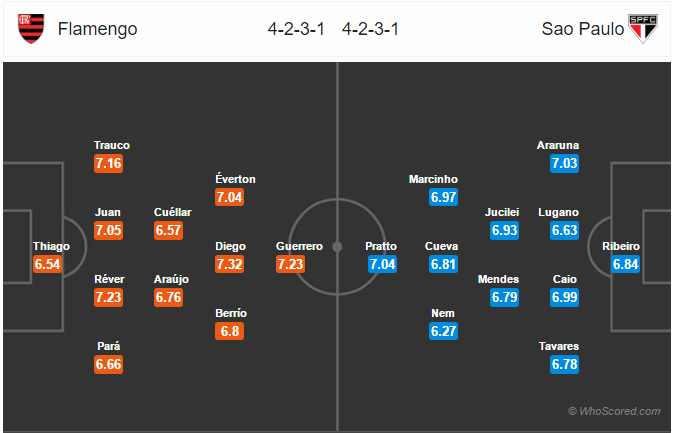Click Pratto's 7.04 rating badge
The height and width of the screenshot is (433, 674).
[382, 264]
